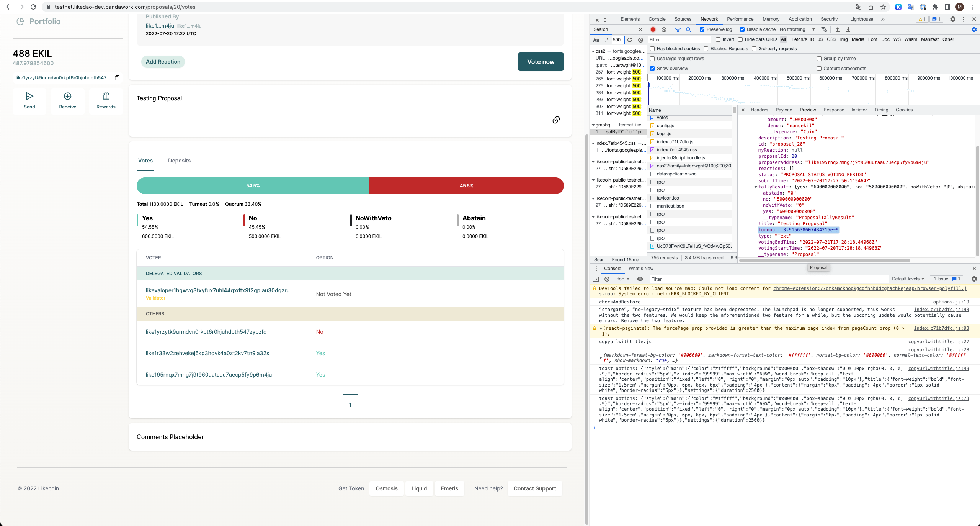
Task: Click the console Filter input field
Action: pyautogui.click(x=769, y=279)
